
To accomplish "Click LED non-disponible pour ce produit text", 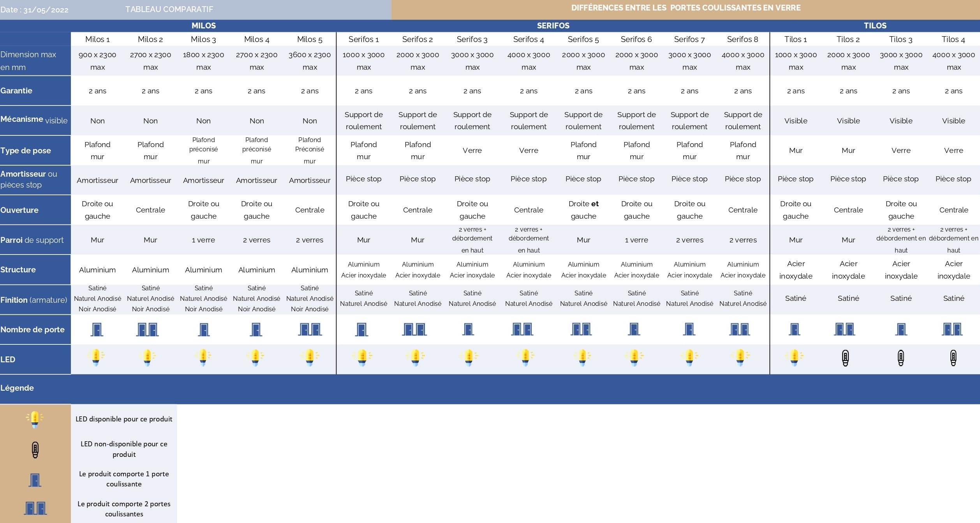I will pos(124,449).
